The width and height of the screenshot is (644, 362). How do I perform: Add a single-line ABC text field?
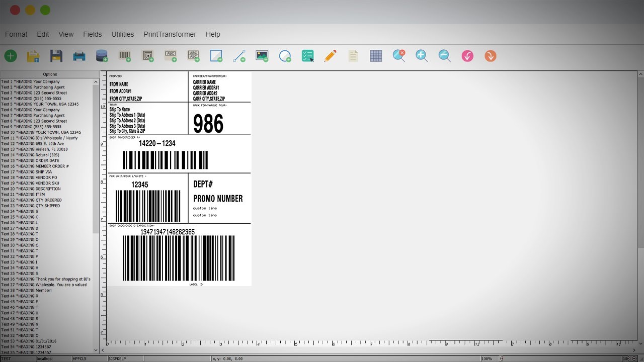(x=171, y=56)
